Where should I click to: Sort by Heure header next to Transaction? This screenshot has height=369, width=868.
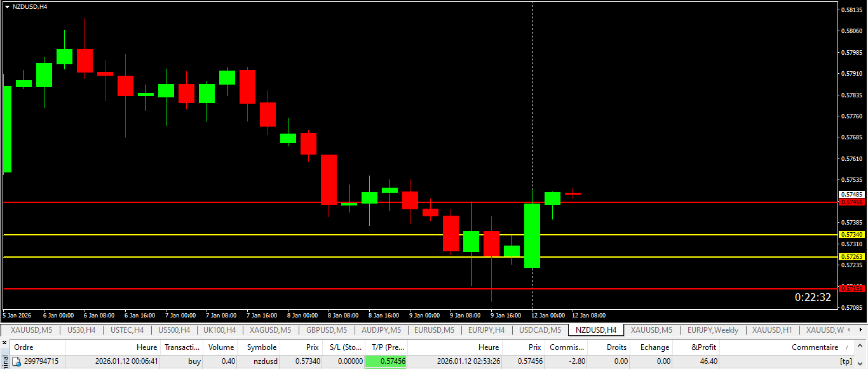(x=113, y=347)
